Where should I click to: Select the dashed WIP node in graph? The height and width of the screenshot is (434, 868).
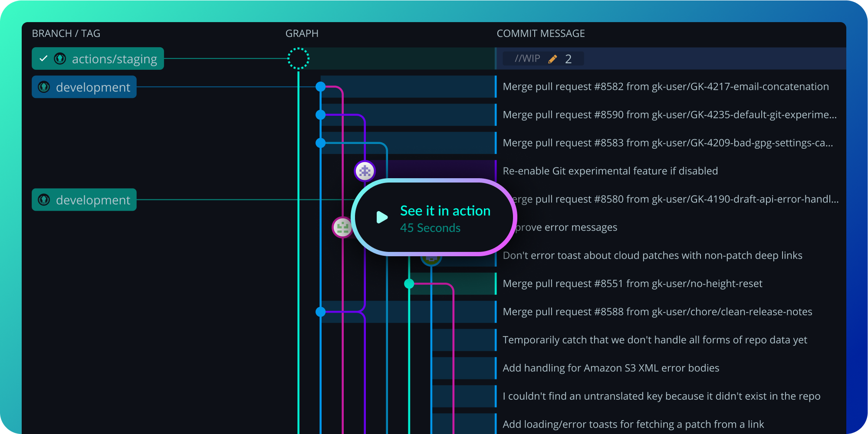[298, 59]
